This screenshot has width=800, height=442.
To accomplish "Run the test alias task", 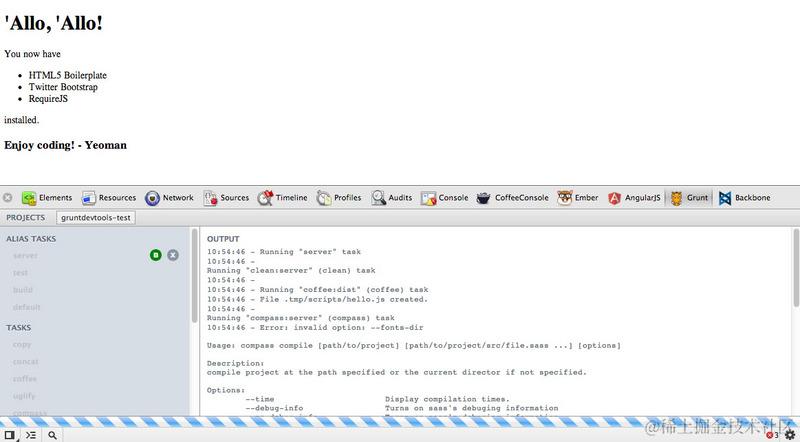I will tap(20, 273).
